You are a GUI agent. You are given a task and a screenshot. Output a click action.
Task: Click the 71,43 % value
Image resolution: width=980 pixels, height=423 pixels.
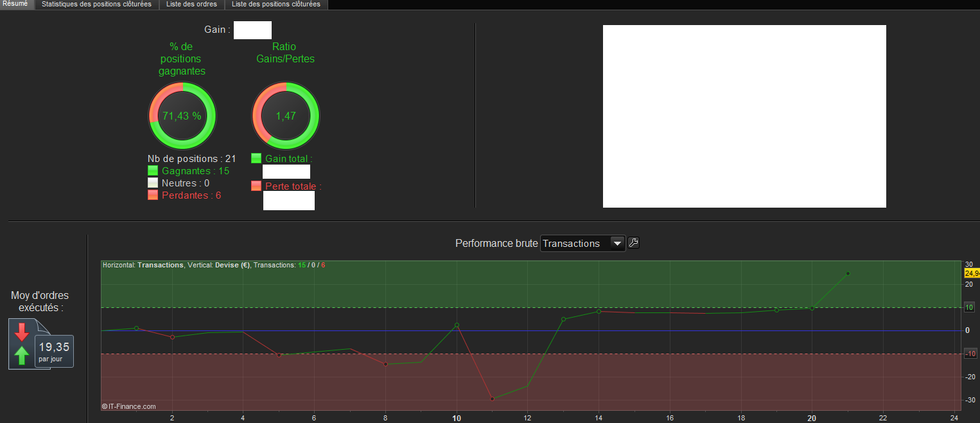pos(182,116)
